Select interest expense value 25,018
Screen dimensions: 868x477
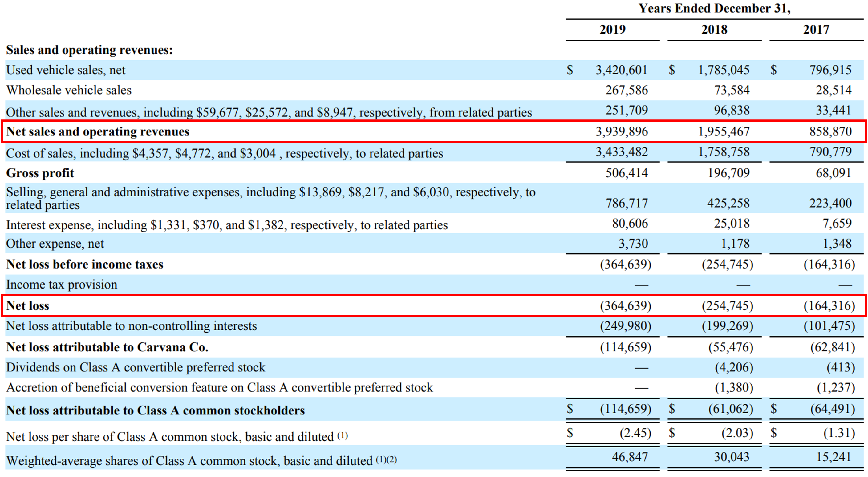[x=732, y=224]
